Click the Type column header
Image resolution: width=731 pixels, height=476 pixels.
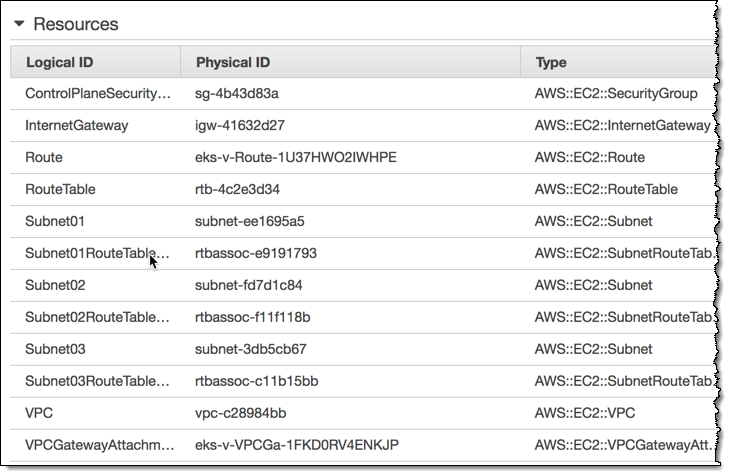click(551, 62)
